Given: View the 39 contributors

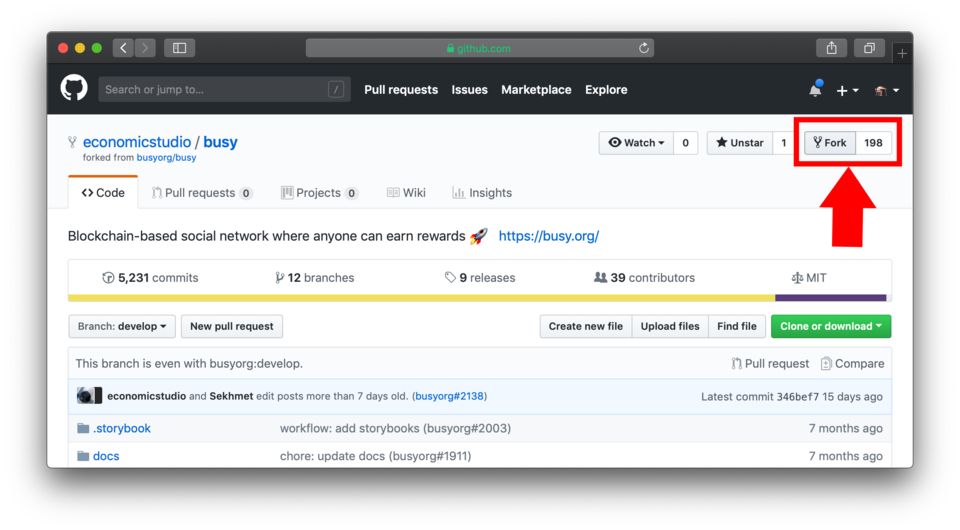Looking at the screenshot, I should coord(644,278).
